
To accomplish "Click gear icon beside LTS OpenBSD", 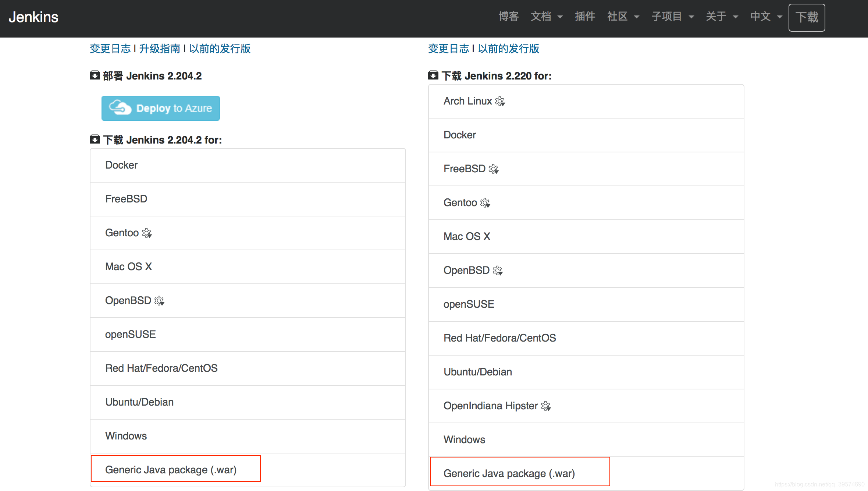I will click(x=159, y=301).
